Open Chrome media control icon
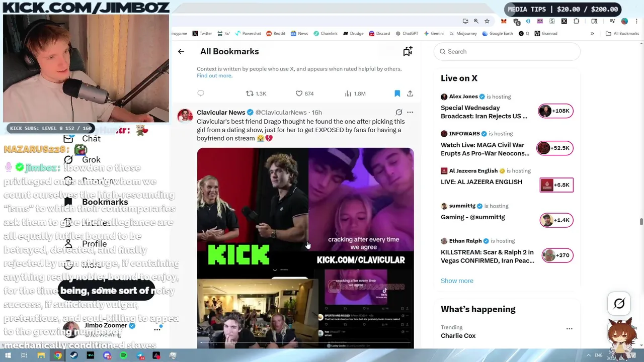Image resolution: width=644 pixels, height=362 pixels. (x=612, y=21)
